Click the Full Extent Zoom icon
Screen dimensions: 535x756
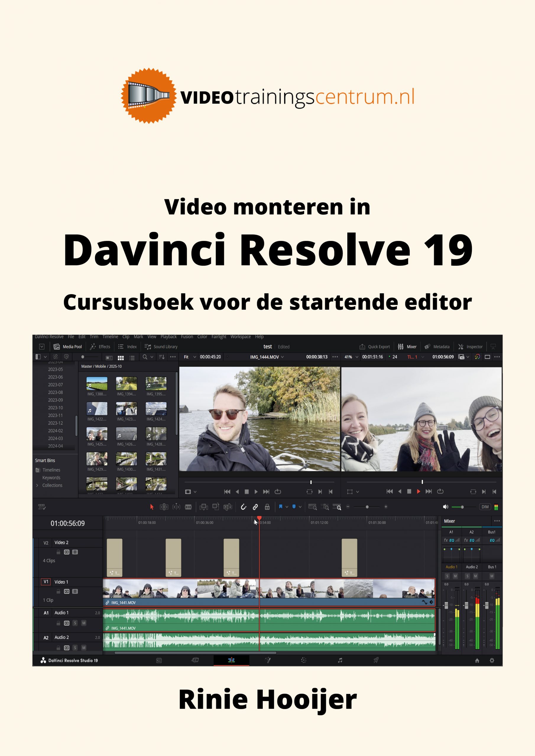312,507
